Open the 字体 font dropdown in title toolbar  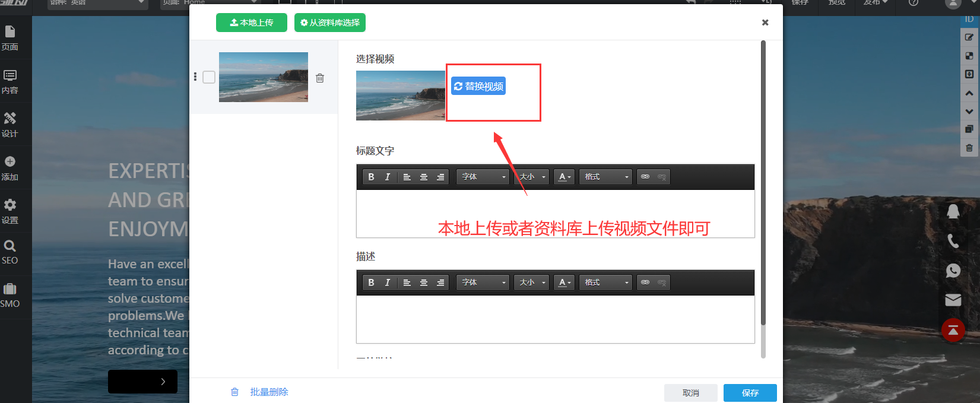click(484, 177)
